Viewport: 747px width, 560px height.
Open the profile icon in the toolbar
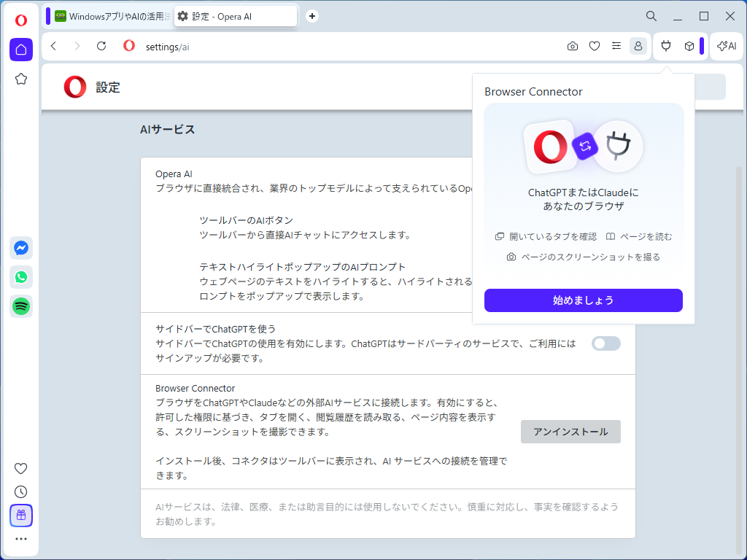(x=638, y=46)
